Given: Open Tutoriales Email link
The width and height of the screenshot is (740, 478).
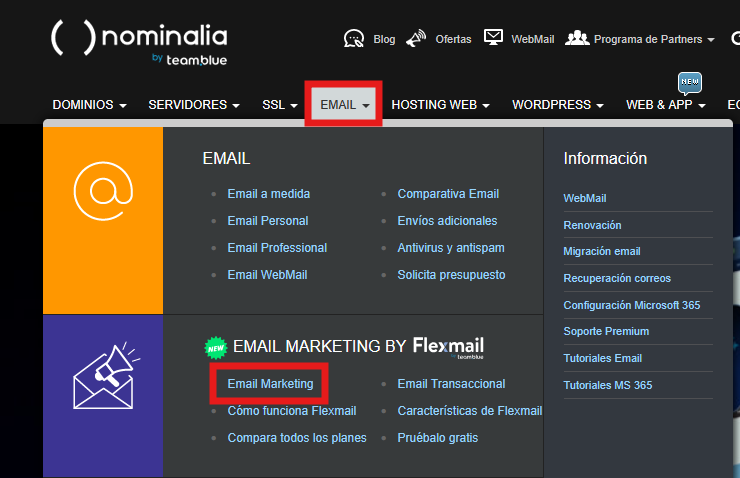Looking at the screenshot, I should [x=602, y=358].
